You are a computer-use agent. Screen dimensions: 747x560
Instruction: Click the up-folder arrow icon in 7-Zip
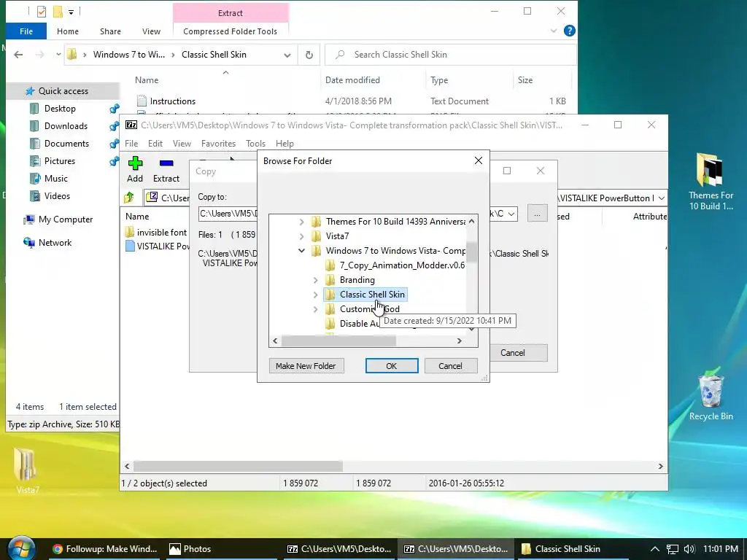coord(129,198)
